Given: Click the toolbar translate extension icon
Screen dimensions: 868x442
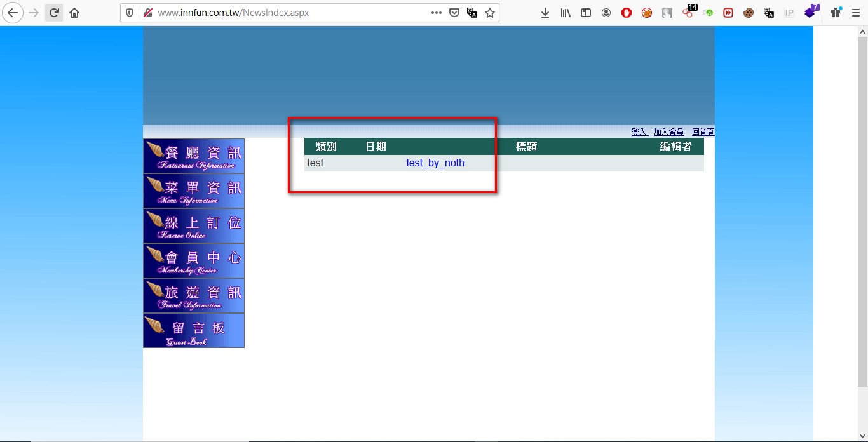Looking at the screenshot, I should [769, 13].
